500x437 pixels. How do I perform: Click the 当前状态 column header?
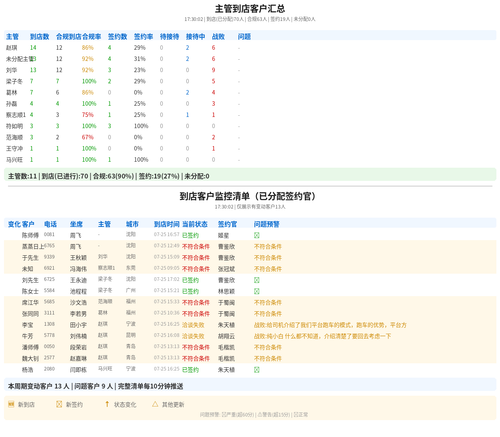click(x=195, y=224)
